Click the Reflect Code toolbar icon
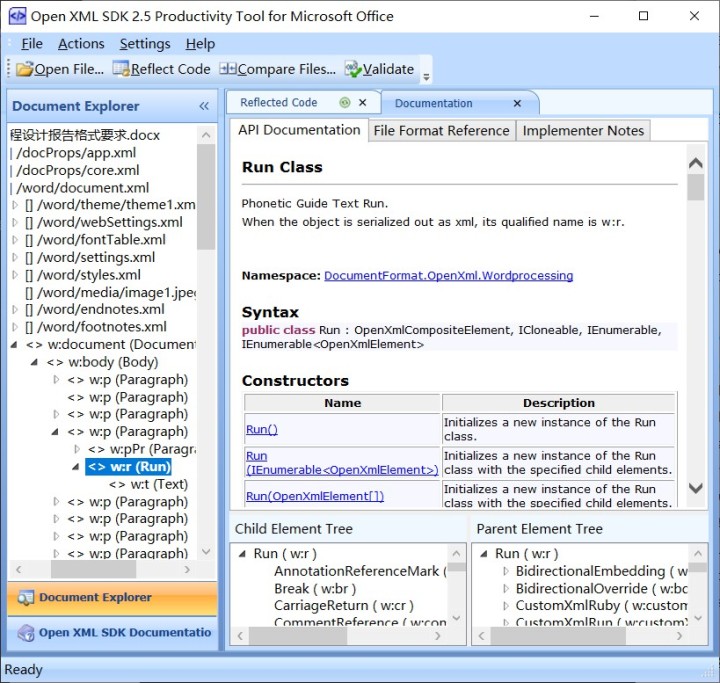The image size is (720, 683). click(122, 69)
